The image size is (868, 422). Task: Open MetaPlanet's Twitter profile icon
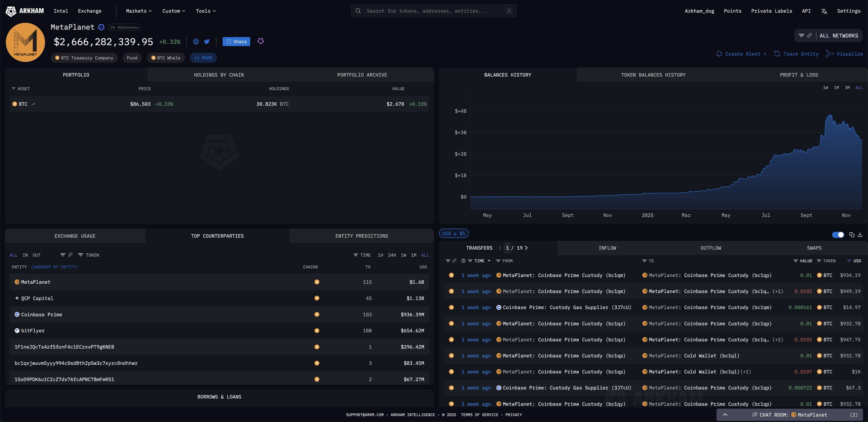pyautogui.click(x=207, y=42)
